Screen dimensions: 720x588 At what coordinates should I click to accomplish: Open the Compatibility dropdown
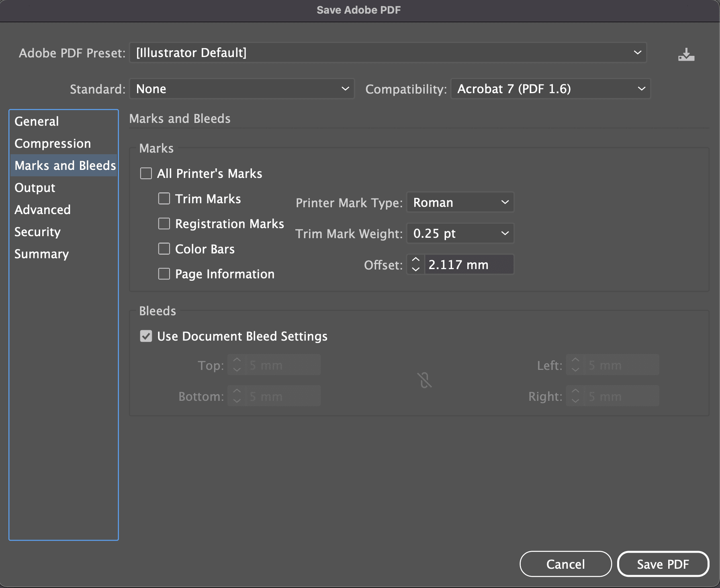550,89
